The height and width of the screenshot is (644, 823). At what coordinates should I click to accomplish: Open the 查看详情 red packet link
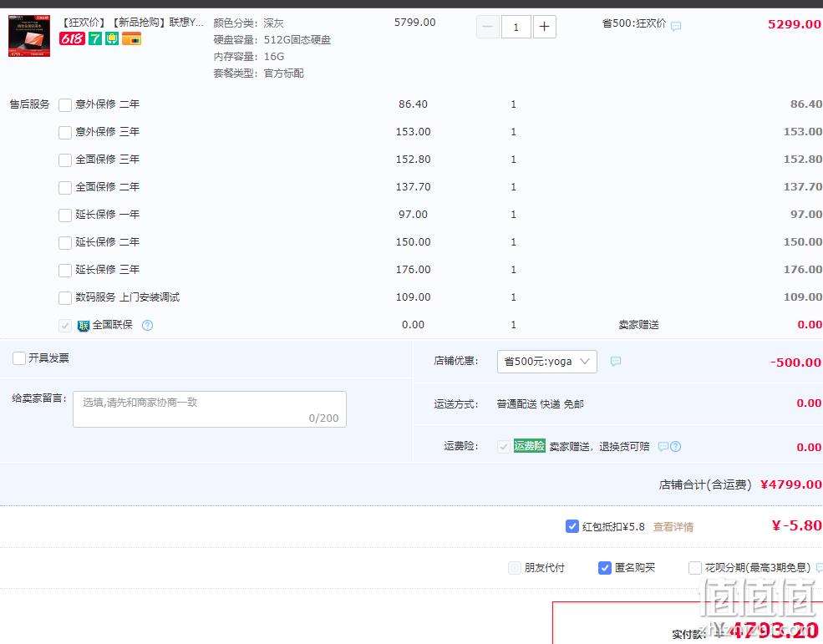[673, 526]
